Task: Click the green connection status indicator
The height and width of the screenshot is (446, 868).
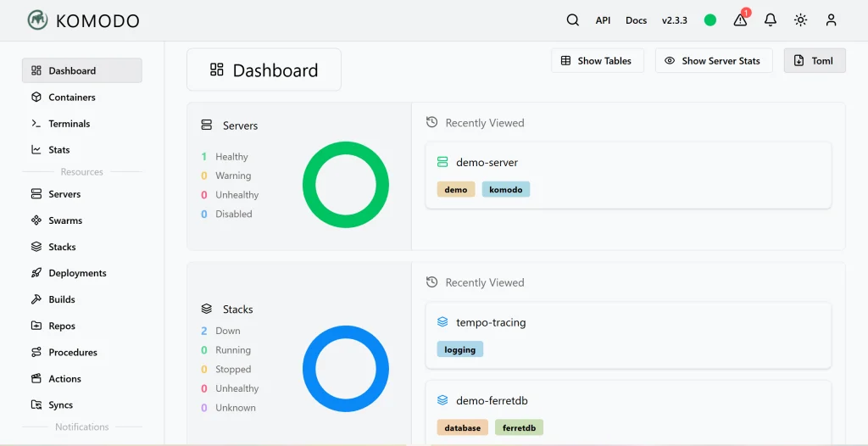Action: click(710, 20)
